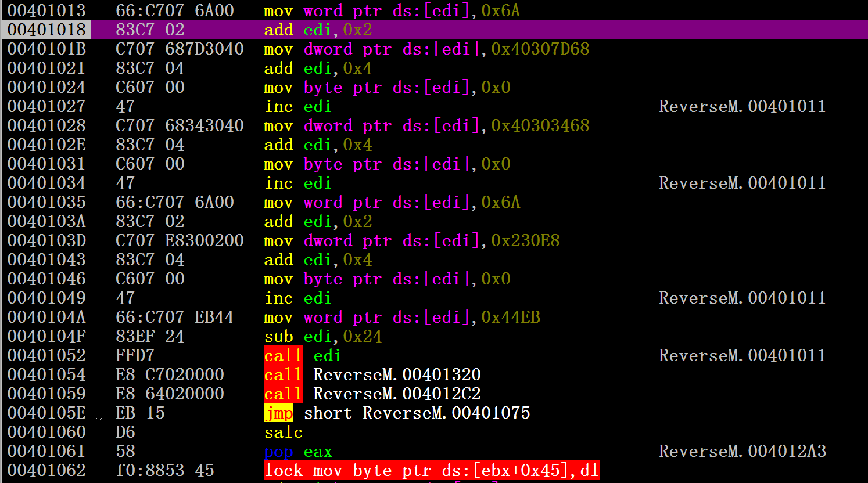
Task: Select address 00401043
Action: click(x=46, y=259)
